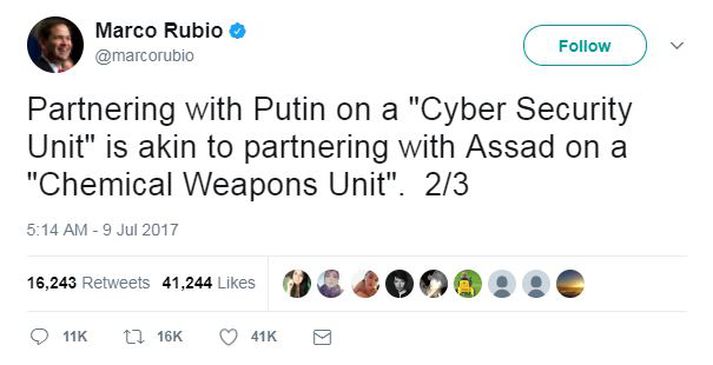Follow the Marco Rubio account
The width and height of the screenshot is (713, 365).
click(585, 45)
